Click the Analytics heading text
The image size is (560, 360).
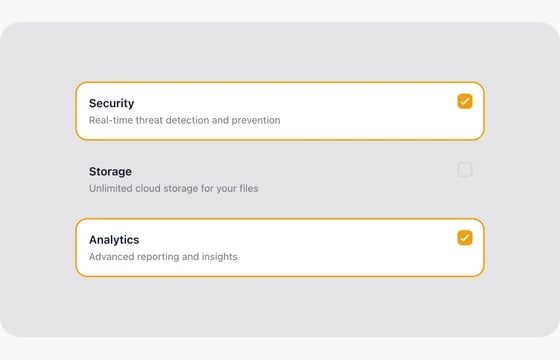(x=114, y=240)
